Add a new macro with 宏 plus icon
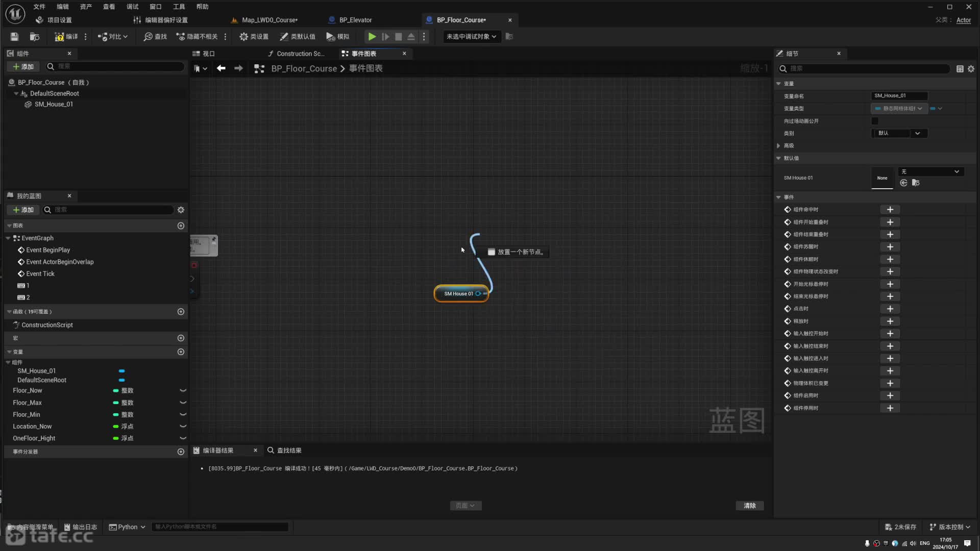This screenshot has height=551, width=980. [x=181, y=338]
